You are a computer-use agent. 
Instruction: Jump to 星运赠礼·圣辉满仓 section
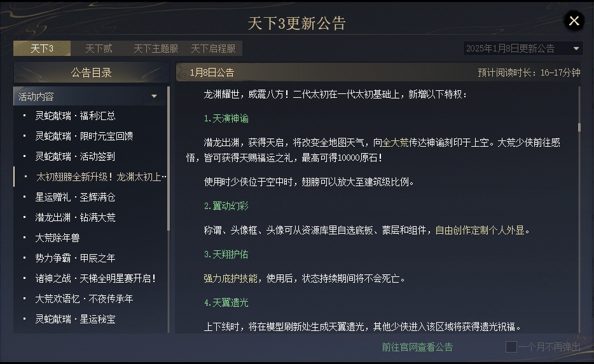[x=75, y=197]
